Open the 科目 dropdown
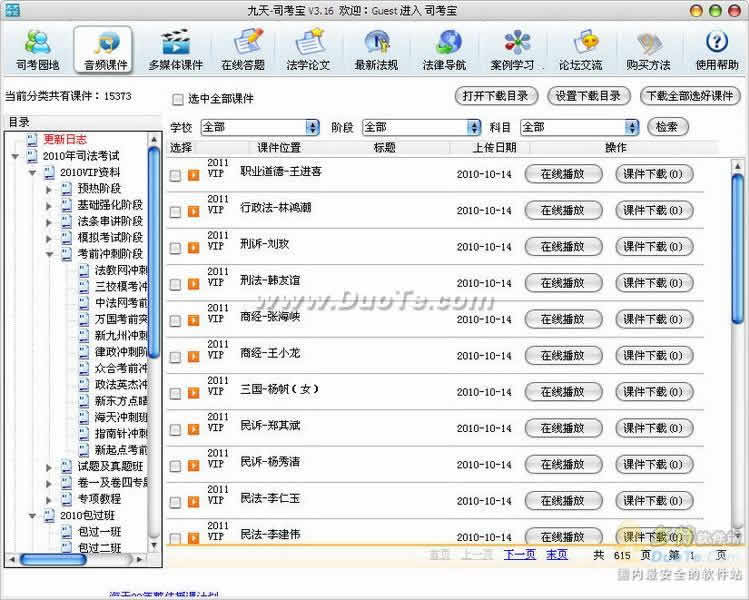This screenshot has height=600, width=749. tap(579, 127)
